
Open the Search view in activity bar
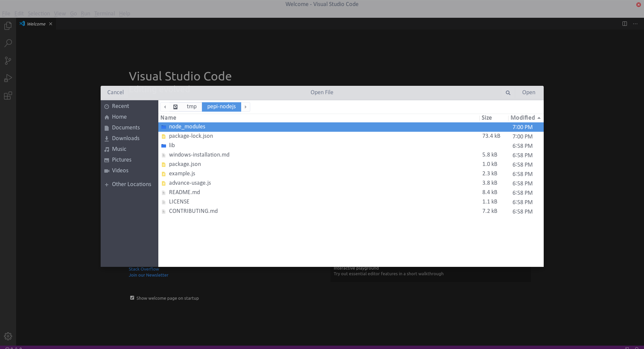(x=8, y=43)
